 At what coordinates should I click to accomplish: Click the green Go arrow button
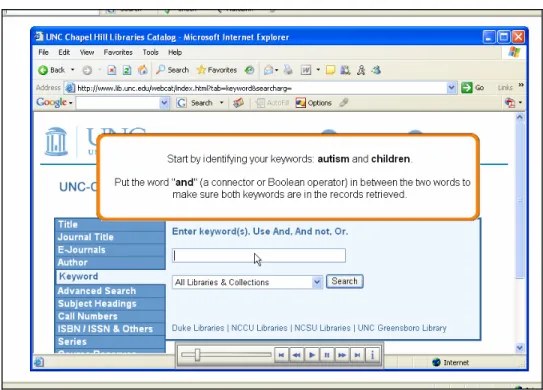pyautogui.click(x=466, y=88)
